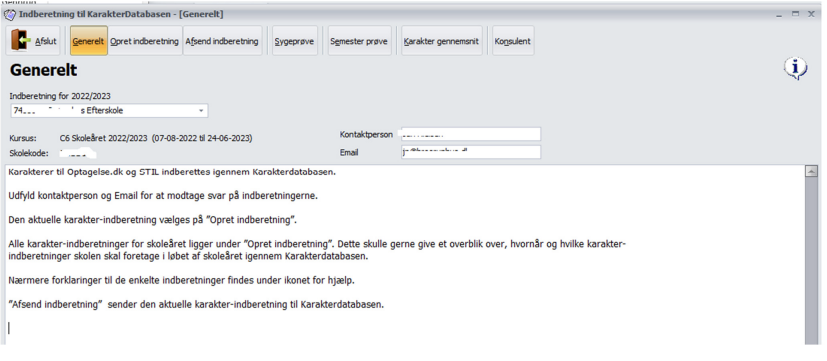
Task: Switch to Semester prøve
Action: [359, 41]
